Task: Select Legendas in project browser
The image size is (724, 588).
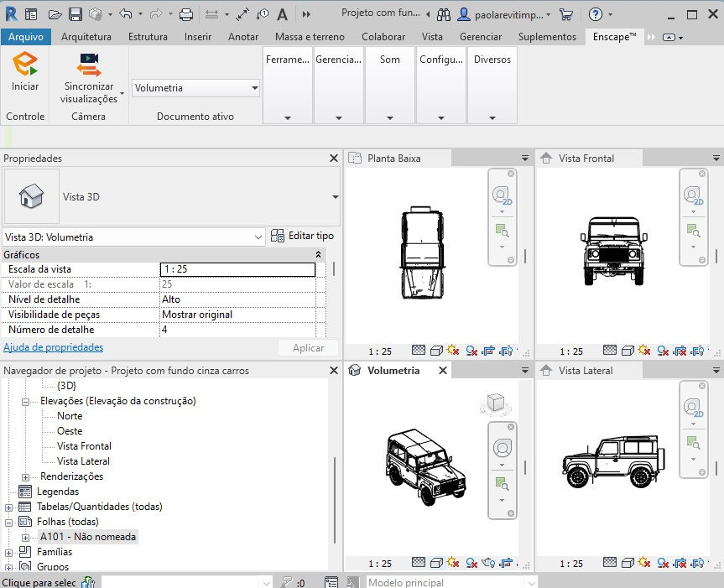Action: [x=58, y=491]
